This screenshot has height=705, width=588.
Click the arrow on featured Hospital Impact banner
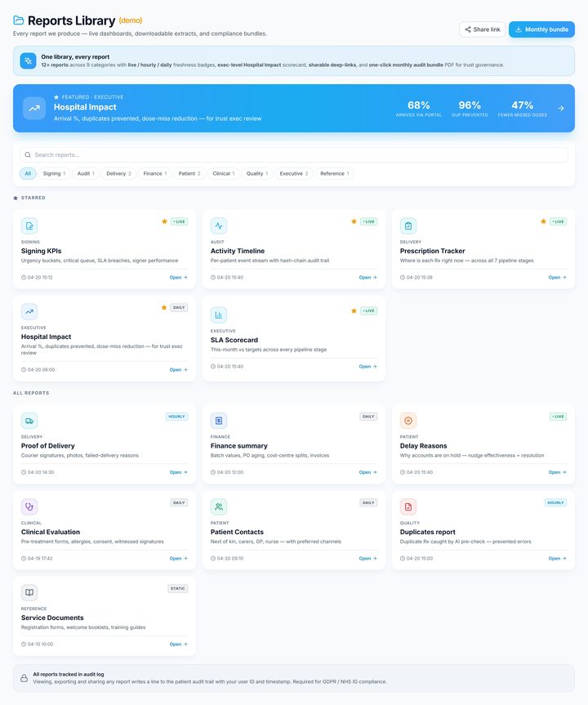click(561, 109)
